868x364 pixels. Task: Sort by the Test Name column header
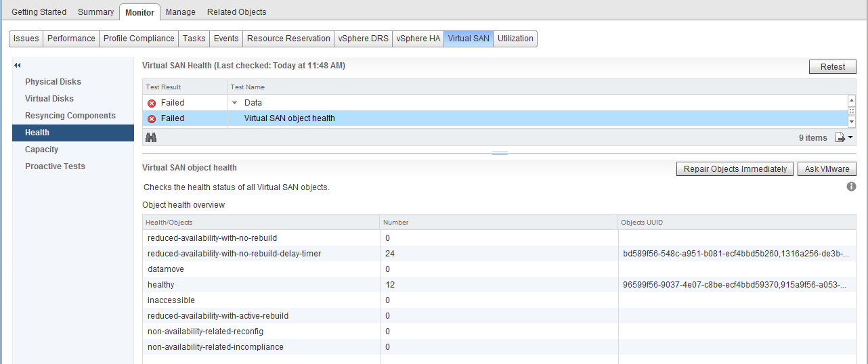[x=248, y=87]
